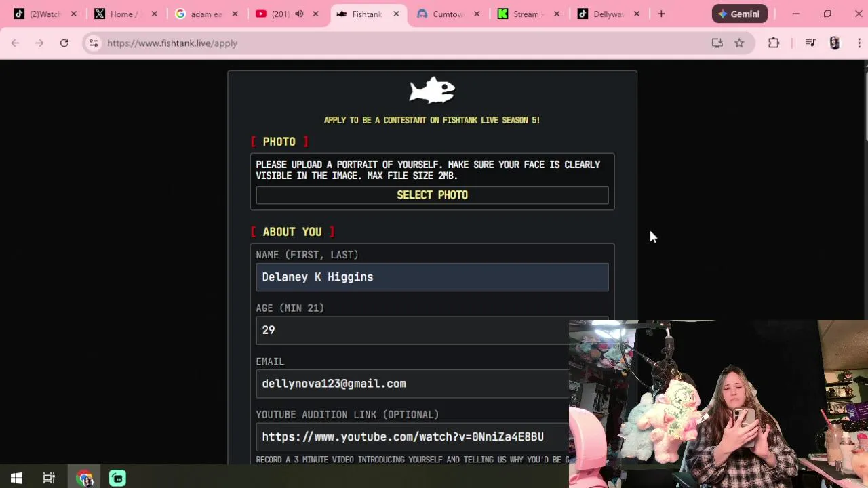Close the X Home tab

pos(154,14)
